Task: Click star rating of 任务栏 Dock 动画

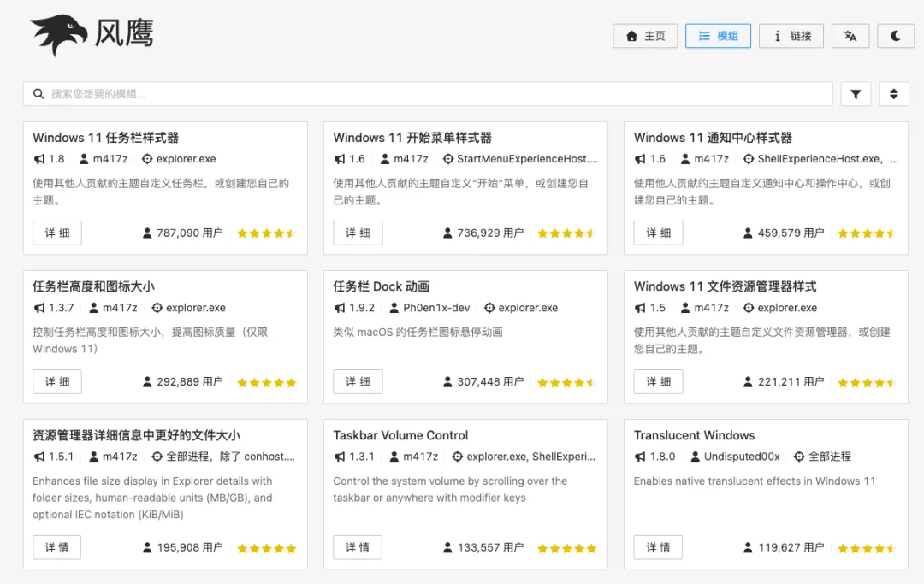Action: (567, 383)
